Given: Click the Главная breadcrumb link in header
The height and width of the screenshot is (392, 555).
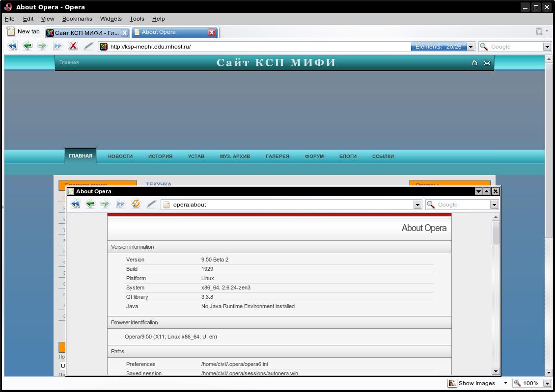Looking at the screenshot, I should (69, 62).
